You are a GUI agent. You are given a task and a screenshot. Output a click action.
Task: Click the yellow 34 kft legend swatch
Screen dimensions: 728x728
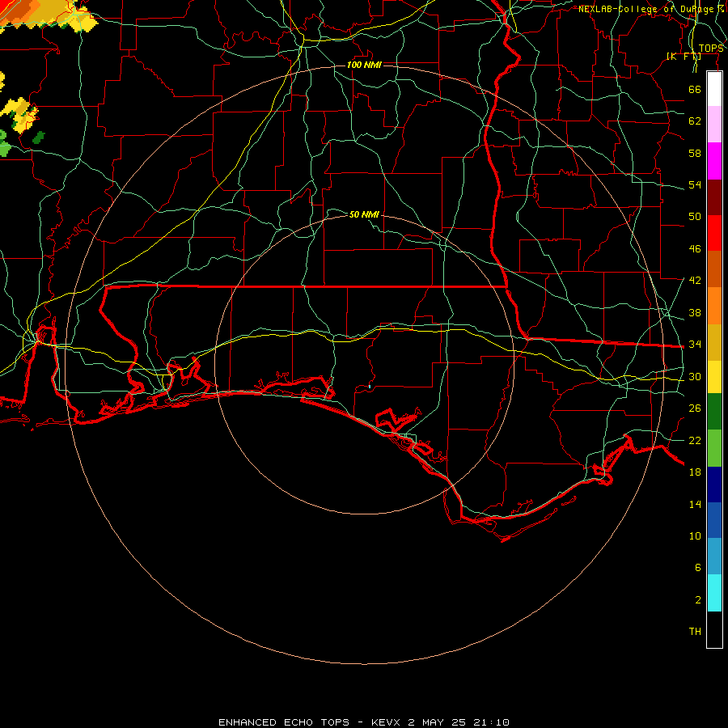[x=714, y=377]
